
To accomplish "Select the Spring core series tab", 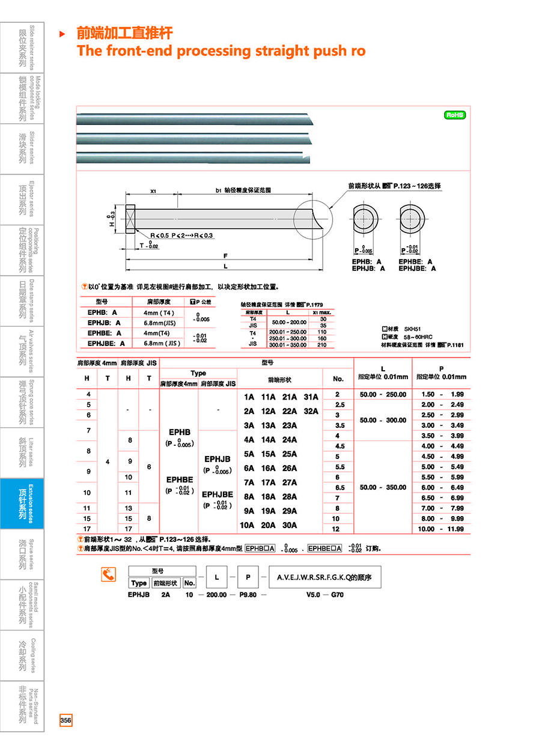I will 22,403.
